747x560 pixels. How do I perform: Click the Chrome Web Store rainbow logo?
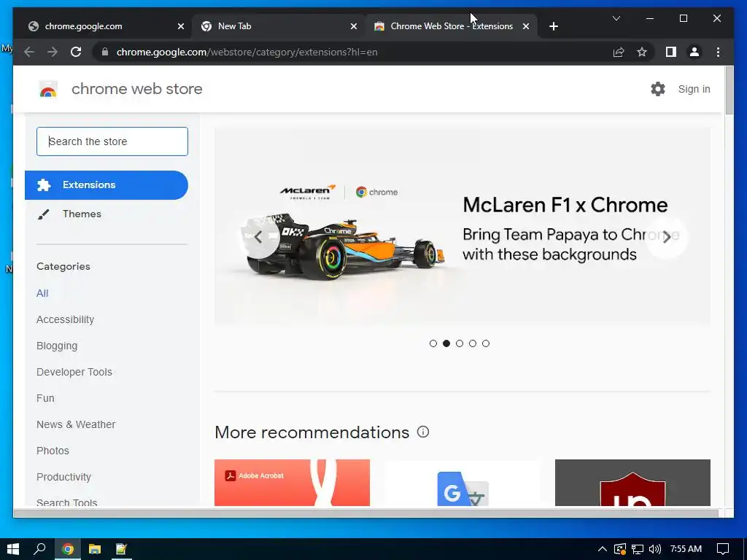(48, 89)
